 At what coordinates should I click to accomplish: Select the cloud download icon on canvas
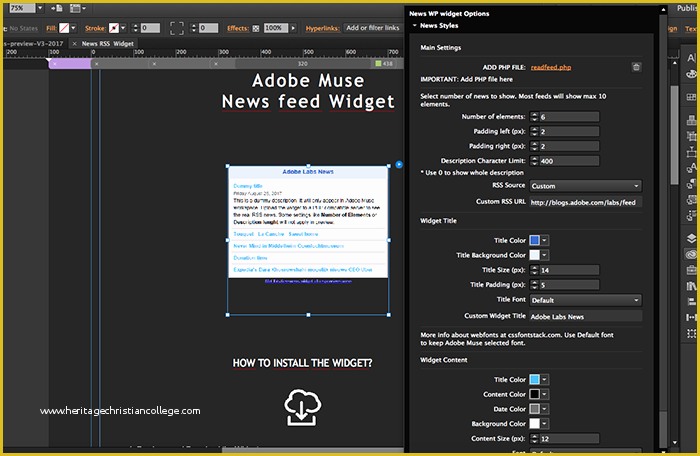tap(302, 406)
